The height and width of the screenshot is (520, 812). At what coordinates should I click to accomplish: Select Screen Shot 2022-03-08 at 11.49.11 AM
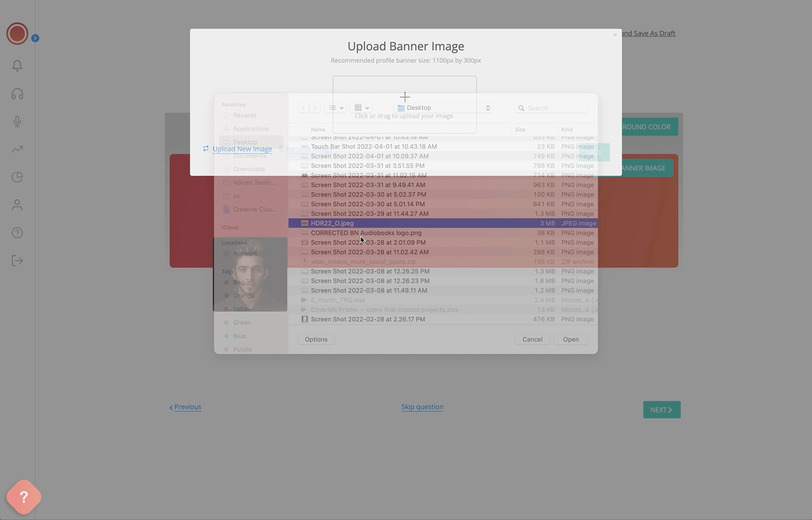(x=443, y=290)
